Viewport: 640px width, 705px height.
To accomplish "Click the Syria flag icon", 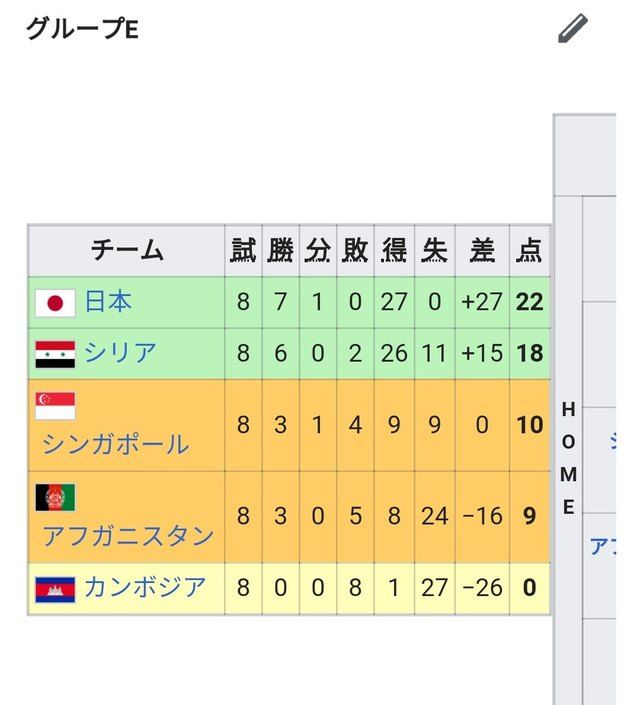I will (55, 354).
